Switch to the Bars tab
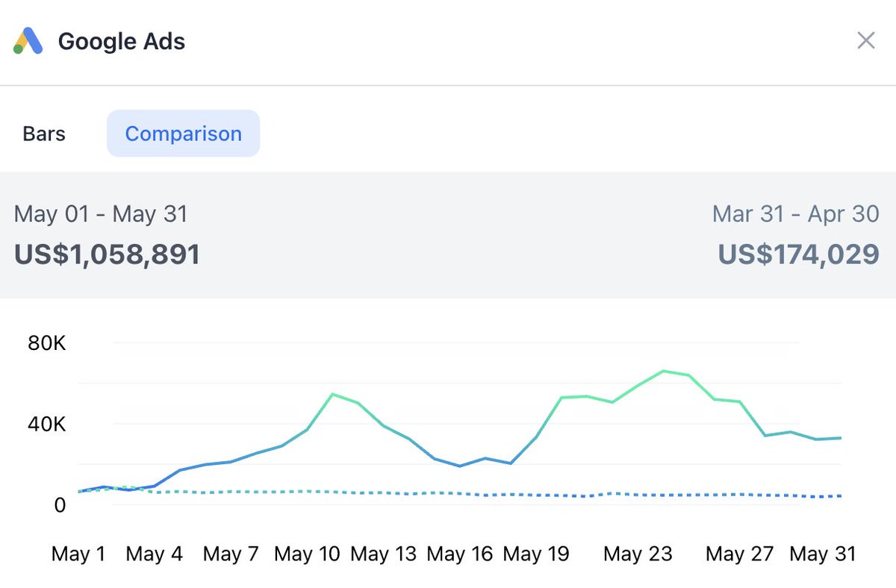The height and width of the screenshot is (588, 896). (x=44, y=134)
